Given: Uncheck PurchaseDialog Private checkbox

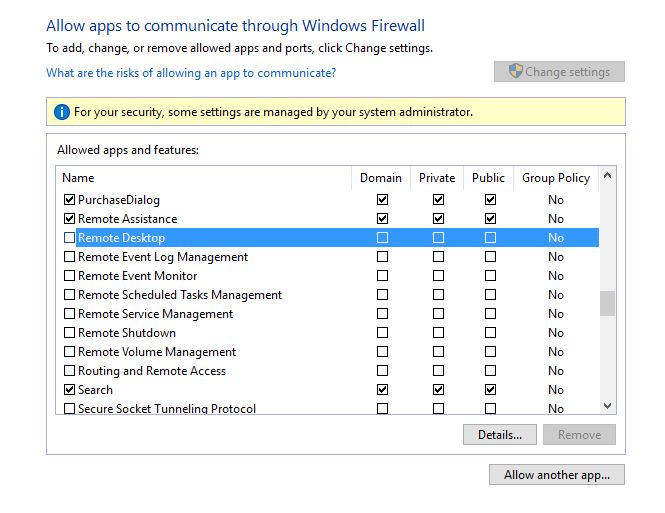Looking at the screenshot, I should [x=438, y=199].
